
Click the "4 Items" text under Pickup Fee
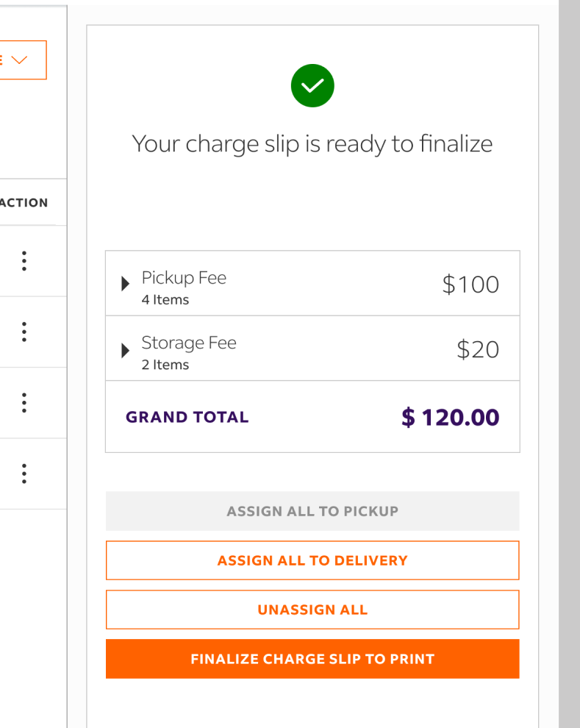point(165,300)
